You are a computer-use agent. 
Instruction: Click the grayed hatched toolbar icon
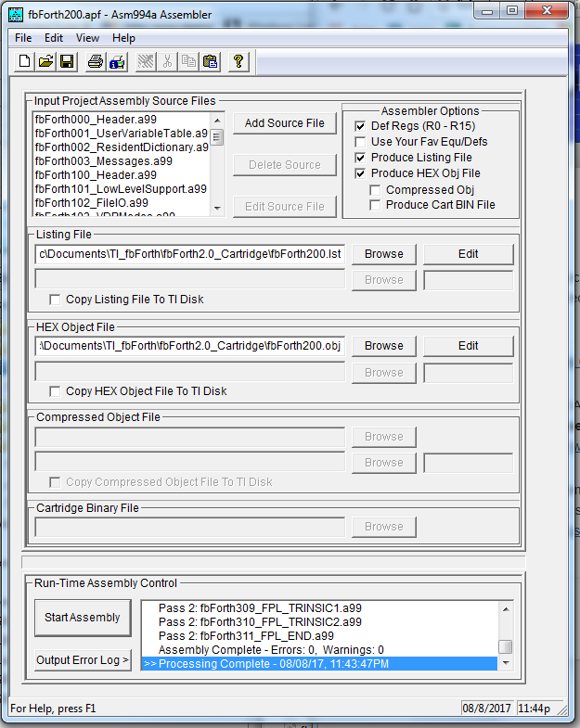point(146,61)
